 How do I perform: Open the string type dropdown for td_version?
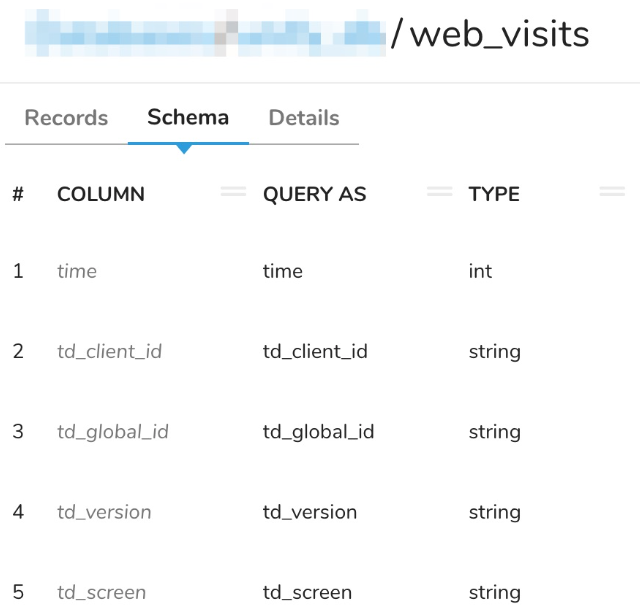pyautogui.click(x=495, y=512)
